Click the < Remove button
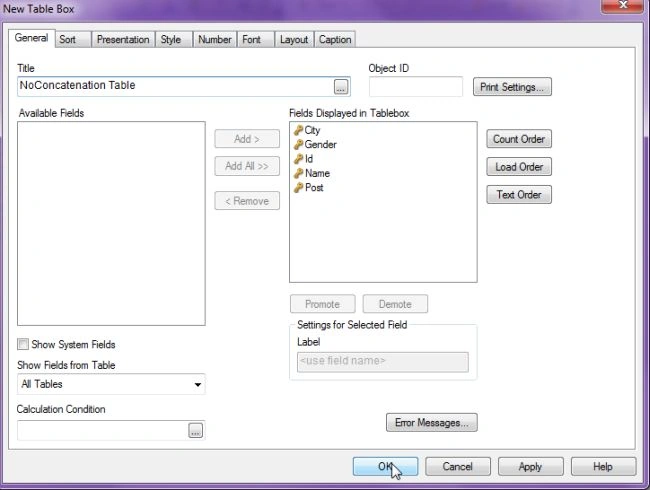The height and width of the screenshot is (490, 650). tap(247, 201)
